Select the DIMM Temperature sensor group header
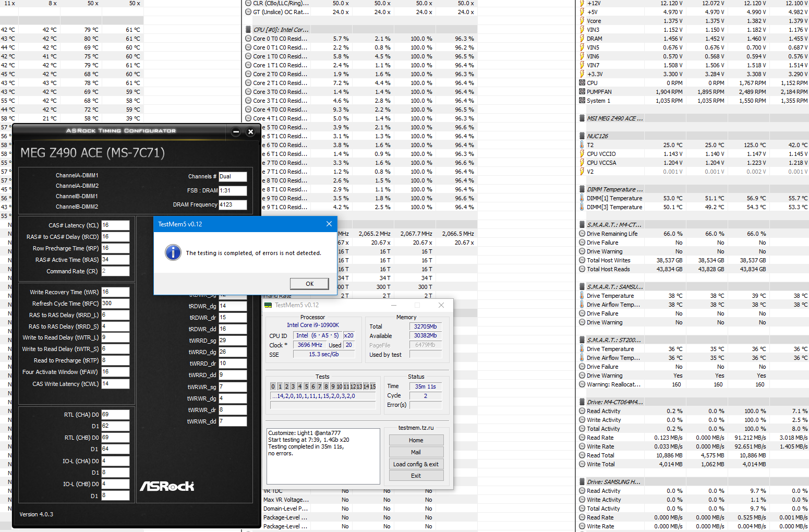 [x=614, y=189]
